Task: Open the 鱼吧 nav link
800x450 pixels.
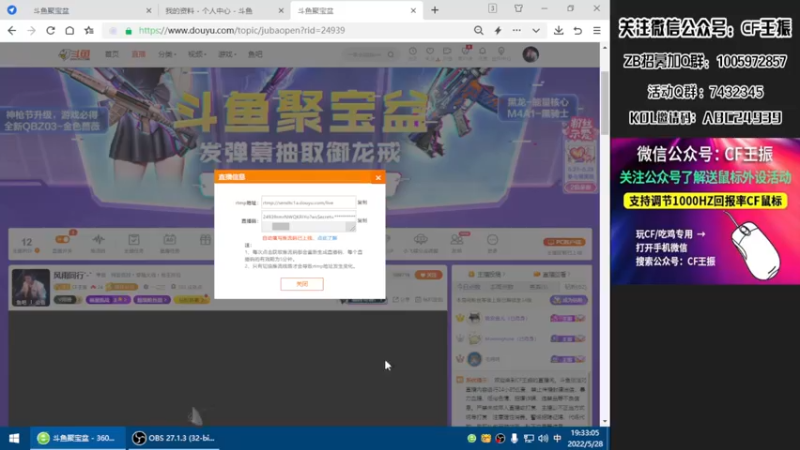Action: click(255, 54)
